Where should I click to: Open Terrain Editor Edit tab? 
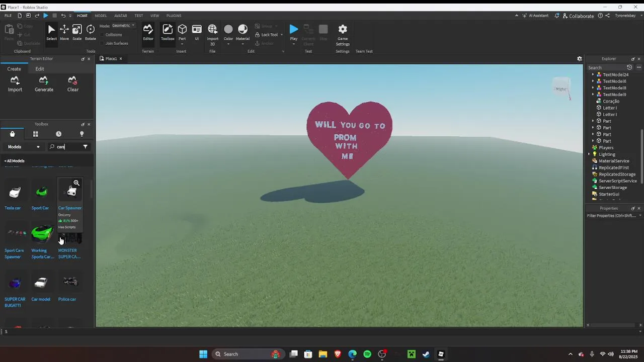pos(40,69)
